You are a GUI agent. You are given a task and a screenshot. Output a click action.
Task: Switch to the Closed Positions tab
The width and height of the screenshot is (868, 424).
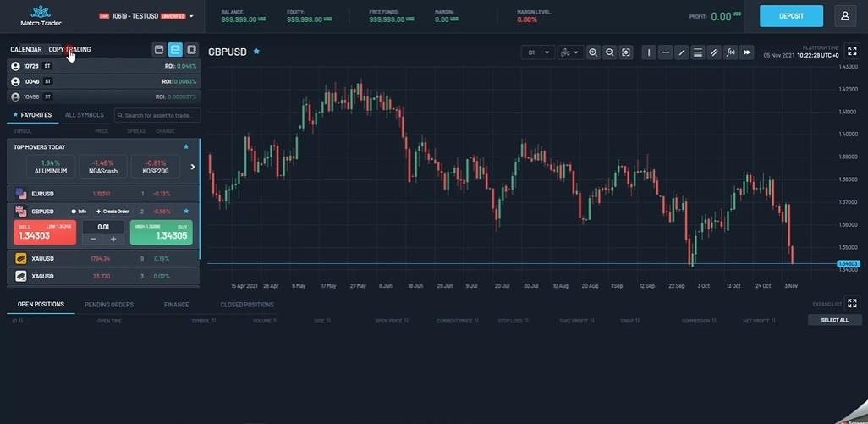click(x=247, y=305)
